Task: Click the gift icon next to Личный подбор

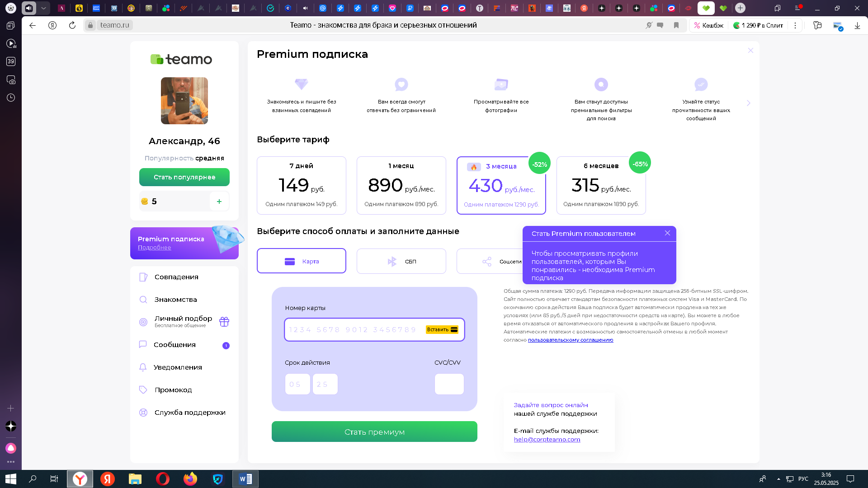Action: coord(224,322)
